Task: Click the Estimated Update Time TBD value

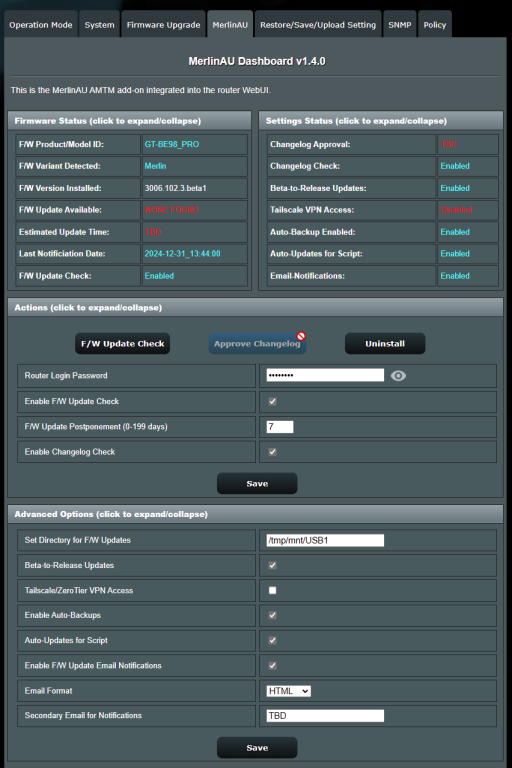Action: [x=153, y=232]
